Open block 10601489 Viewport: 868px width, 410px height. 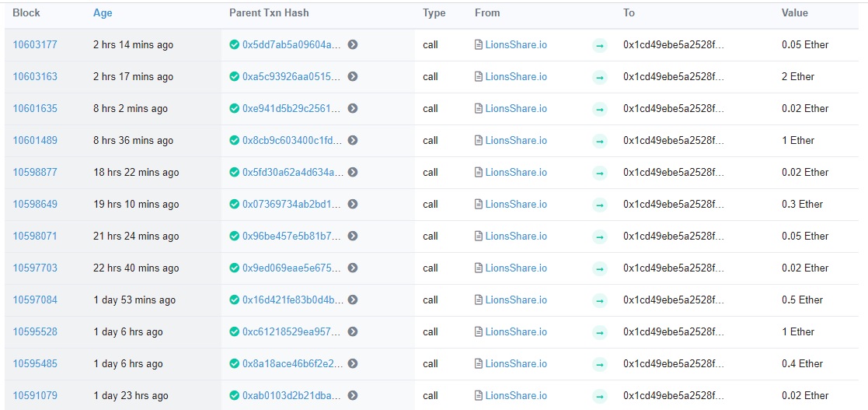[x=35, y=141]
